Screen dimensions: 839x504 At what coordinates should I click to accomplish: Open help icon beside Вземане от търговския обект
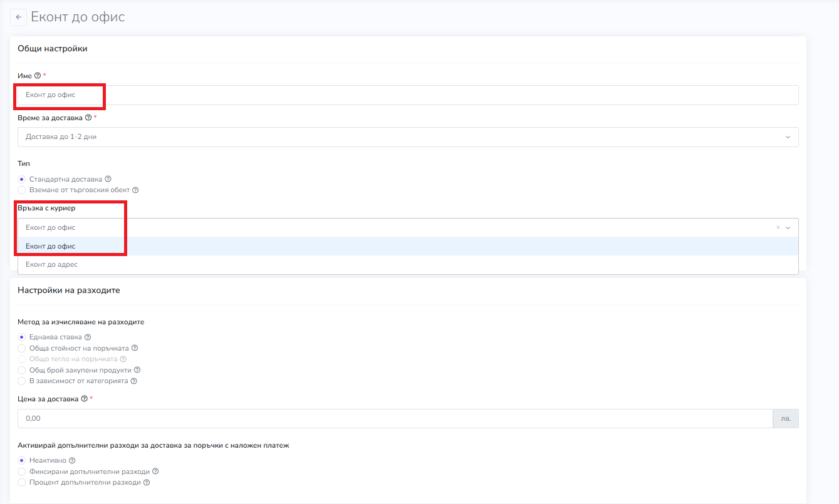pyautogui.click(x=135, y=190)
